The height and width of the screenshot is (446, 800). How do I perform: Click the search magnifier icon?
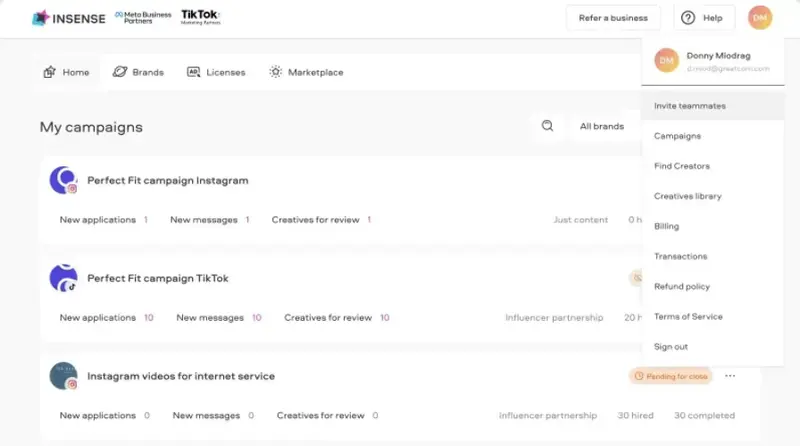point(547,126)
